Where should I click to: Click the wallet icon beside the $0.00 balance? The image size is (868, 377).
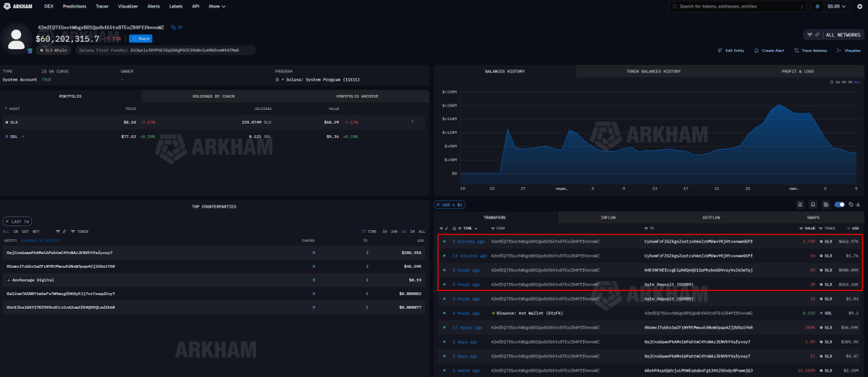[x=818, y=7]
